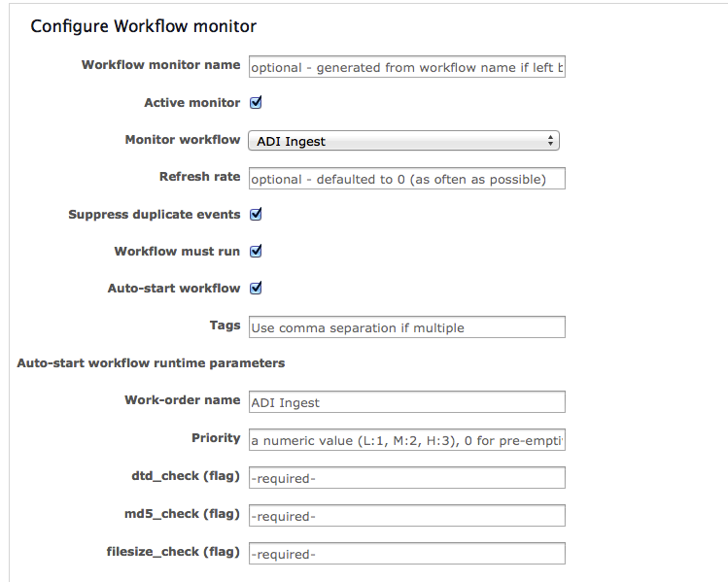
Task: Click the Priority numeric value field
Action: tap(406, 440)
